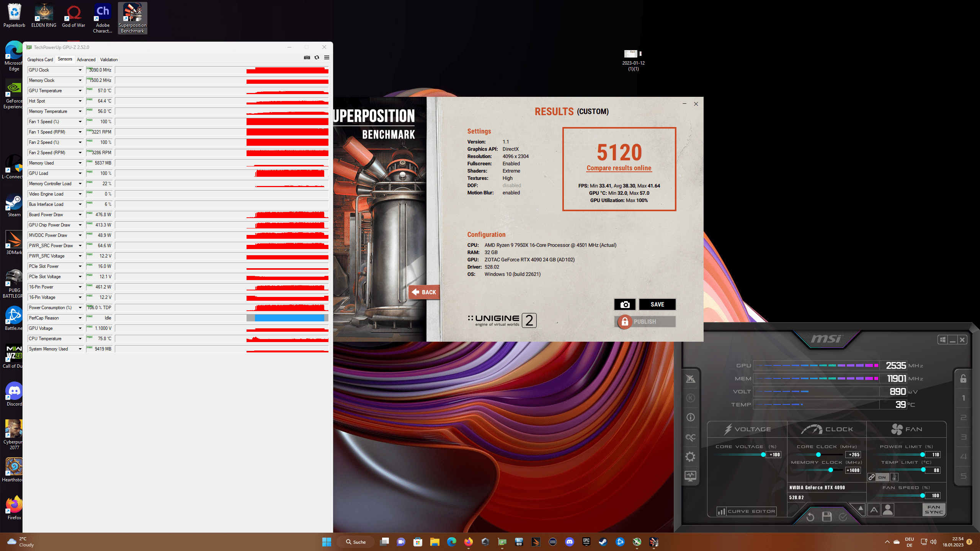The height and width of the screenshot is (551, 980).
Task: Toggle the power and temp limit link
Action: pos(872,477)
